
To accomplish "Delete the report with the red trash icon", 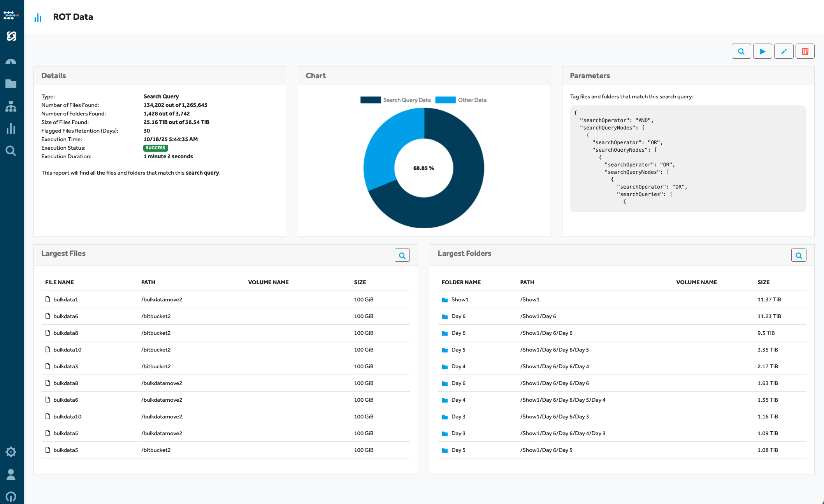I will tap(805, 51).
